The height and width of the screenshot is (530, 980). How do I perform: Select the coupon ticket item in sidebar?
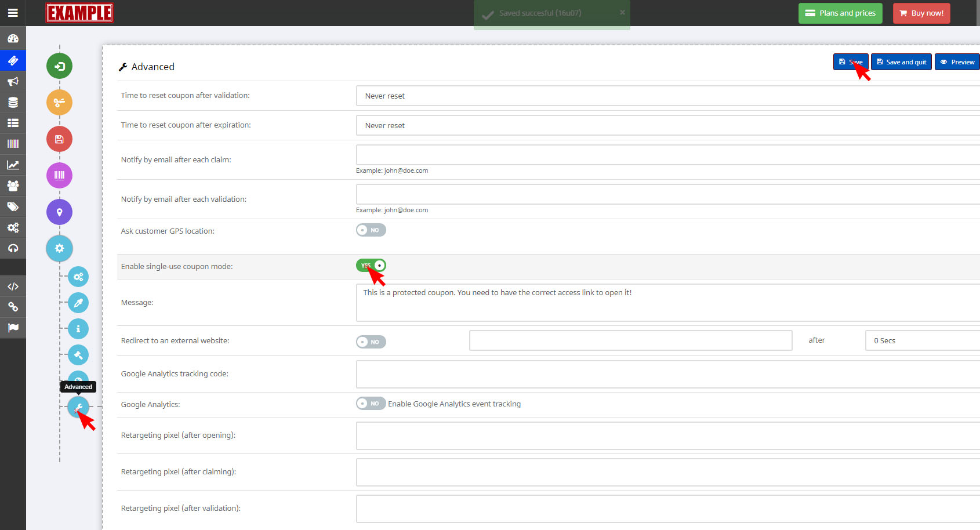(x=13, y=60)
